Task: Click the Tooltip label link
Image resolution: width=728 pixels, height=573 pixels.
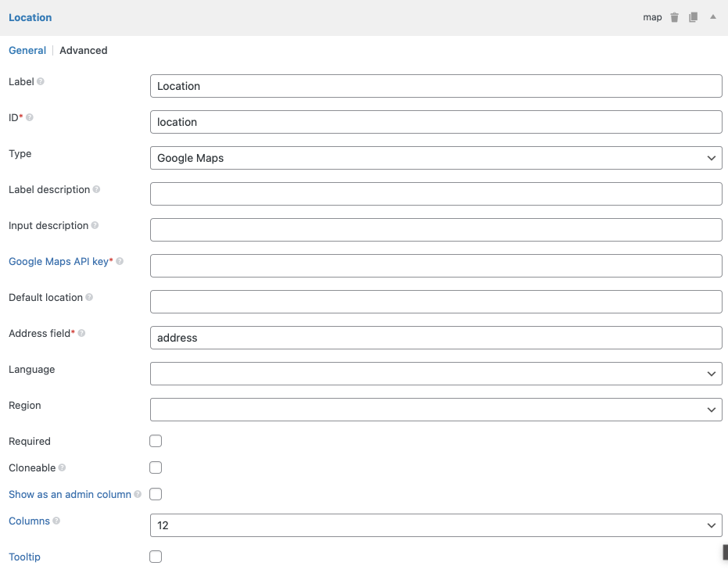Action: pos(24,557)
